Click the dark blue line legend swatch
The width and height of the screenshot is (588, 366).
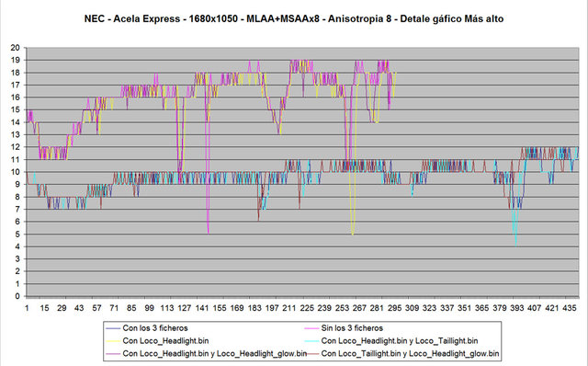click(113, 328)
